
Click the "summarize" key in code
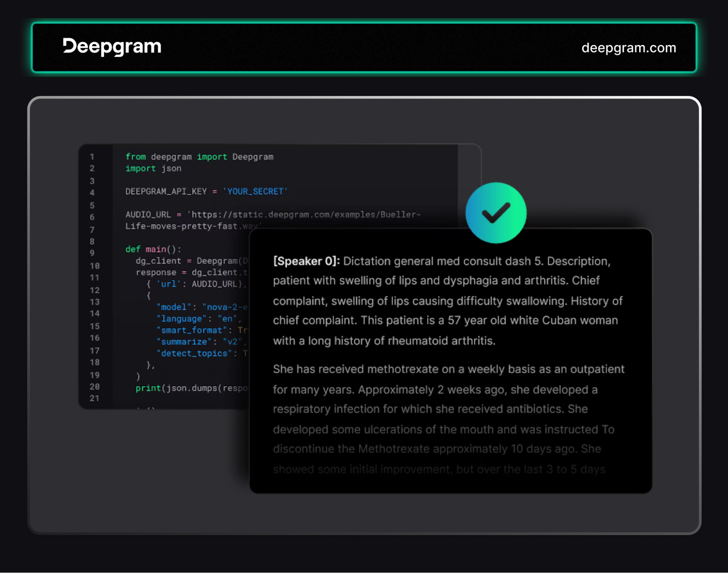click(x=184, y=342)
